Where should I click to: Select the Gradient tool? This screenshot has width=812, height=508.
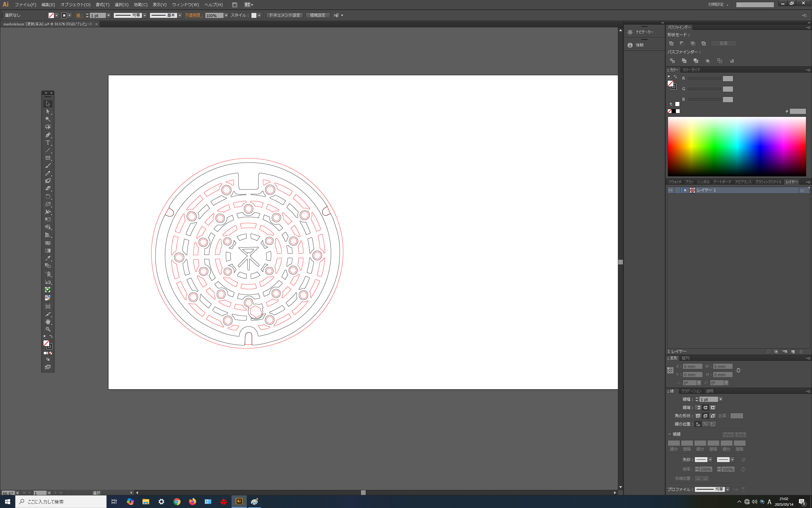click(x=48, y=251)
